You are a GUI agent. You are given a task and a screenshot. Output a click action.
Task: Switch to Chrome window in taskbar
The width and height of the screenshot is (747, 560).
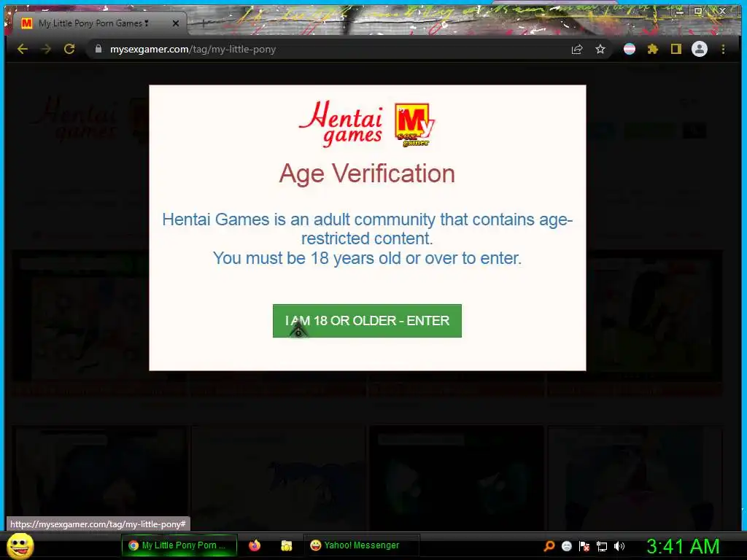[x=179, y=545]
